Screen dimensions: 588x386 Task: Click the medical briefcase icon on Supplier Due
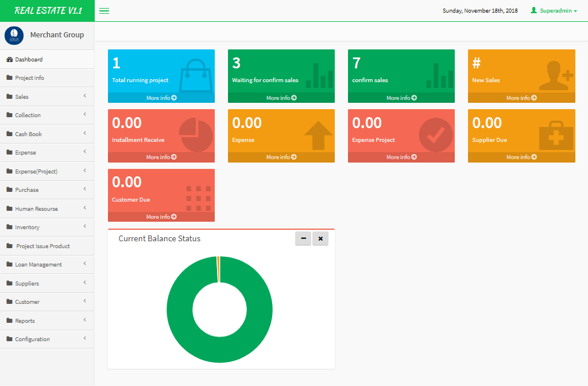pos(556,136)
